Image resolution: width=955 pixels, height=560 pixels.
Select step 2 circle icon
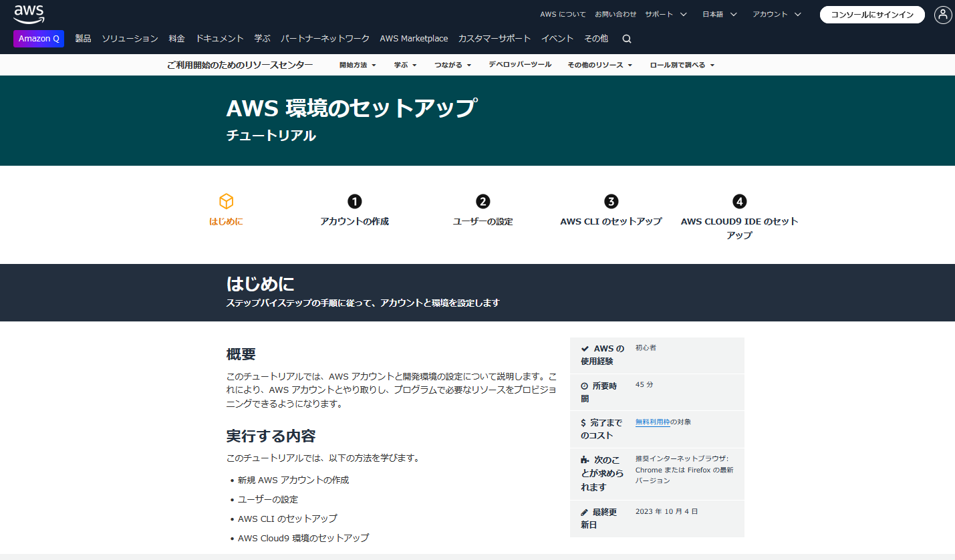(x=483, y=201)
